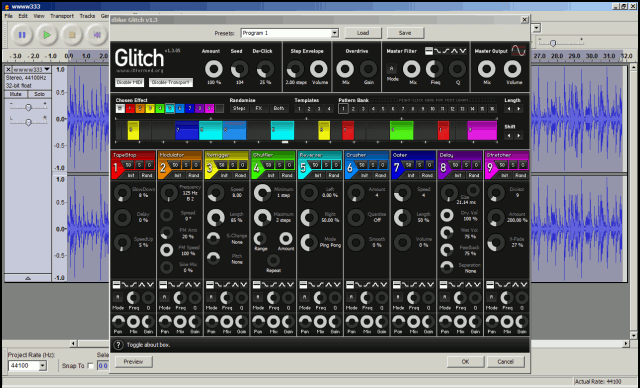The width and height of the screenshot is (640, 388).
Task: Click the wwww333 track gain slider
Action: pos(28,107)
